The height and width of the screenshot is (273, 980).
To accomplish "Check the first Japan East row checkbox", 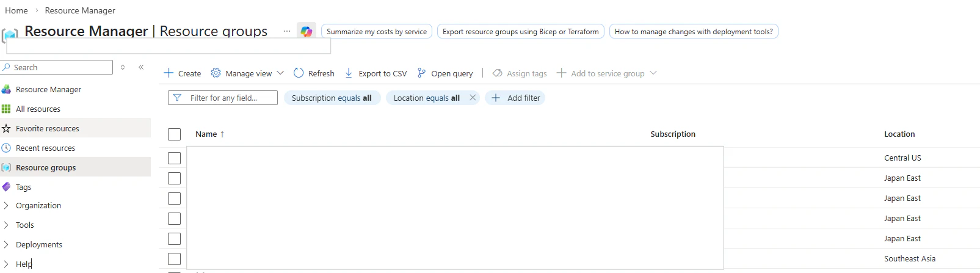I will 174,178.
